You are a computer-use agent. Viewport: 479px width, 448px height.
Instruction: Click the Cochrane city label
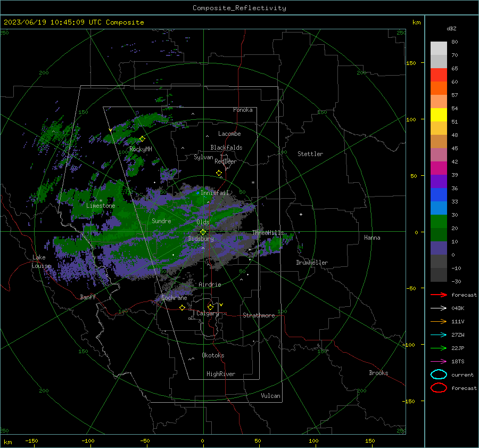(x=174, y=298)
